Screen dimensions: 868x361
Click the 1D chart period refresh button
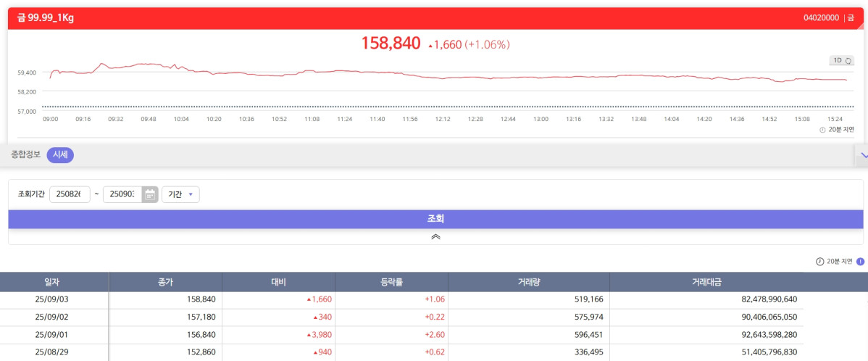841,60
